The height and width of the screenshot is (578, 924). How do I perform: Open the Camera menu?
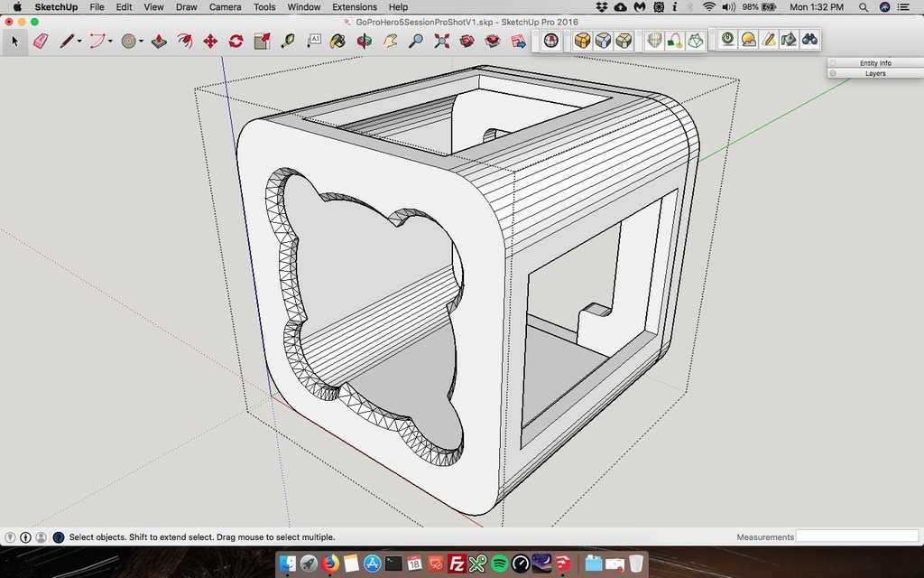[x=225, y=7]
